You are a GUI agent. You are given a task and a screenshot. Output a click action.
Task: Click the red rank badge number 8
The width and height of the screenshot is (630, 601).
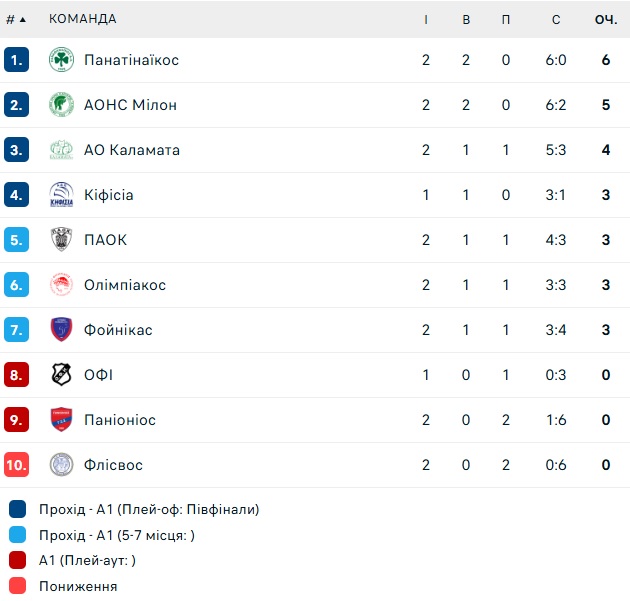[16, 375]
